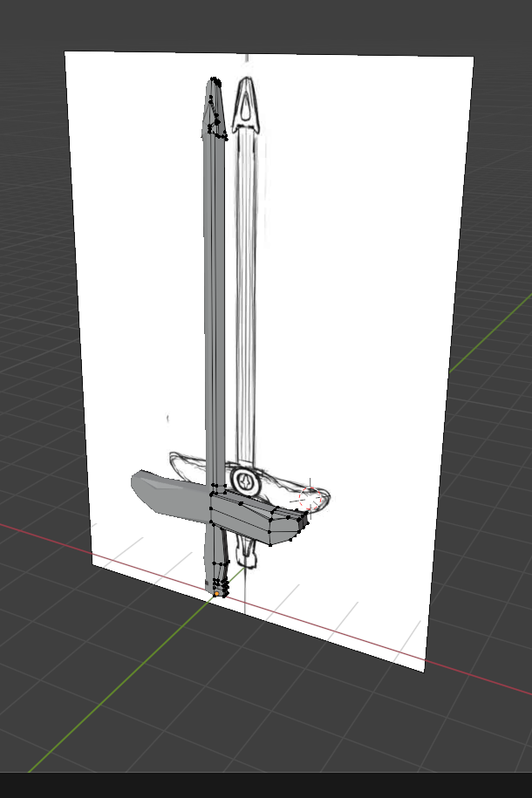Select the topmost vertex of the blade tip
The image size is (532, 798).
[x=213, y=79]
